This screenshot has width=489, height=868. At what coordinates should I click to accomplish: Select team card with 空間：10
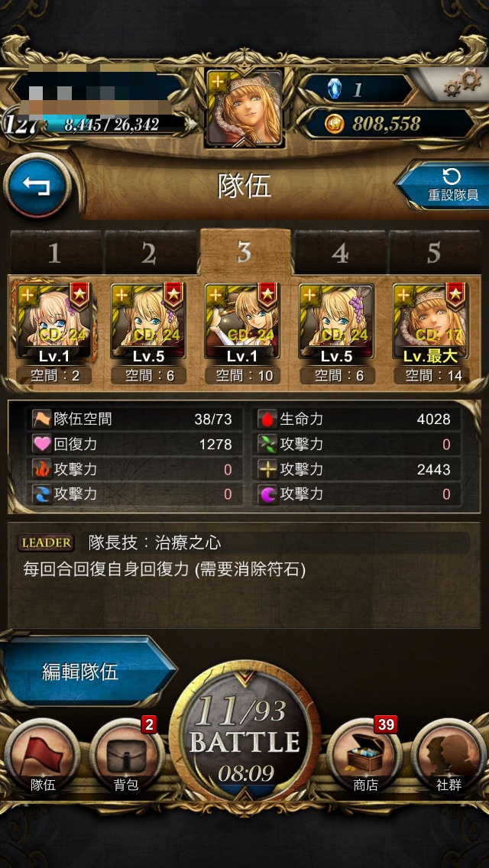coord(242,332)
